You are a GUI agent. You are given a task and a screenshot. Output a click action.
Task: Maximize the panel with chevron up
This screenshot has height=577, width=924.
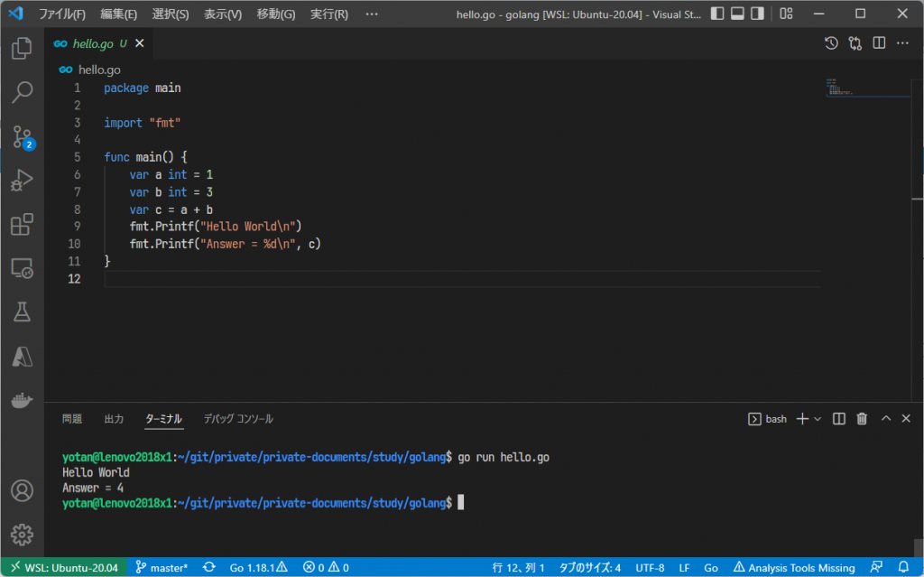886,418
